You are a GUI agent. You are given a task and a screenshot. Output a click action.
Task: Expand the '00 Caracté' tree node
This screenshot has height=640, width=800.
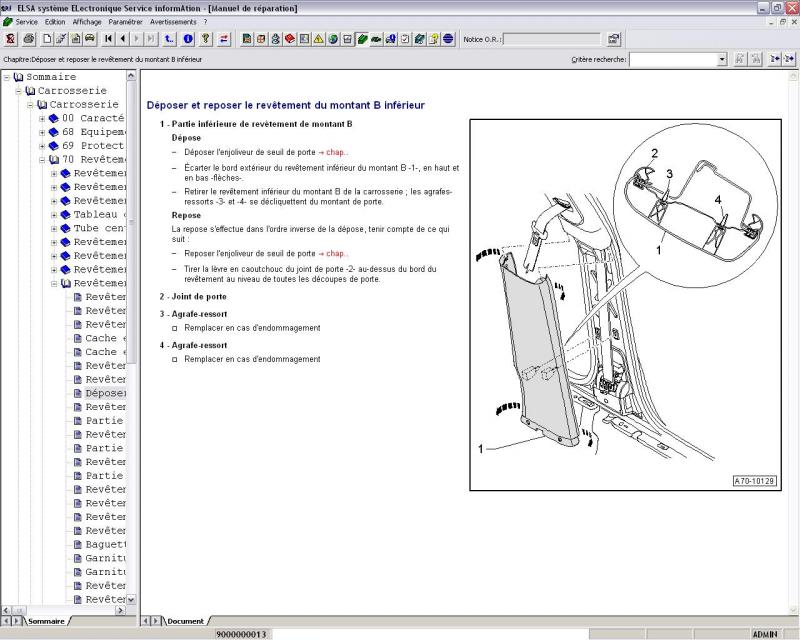[42, 118]
